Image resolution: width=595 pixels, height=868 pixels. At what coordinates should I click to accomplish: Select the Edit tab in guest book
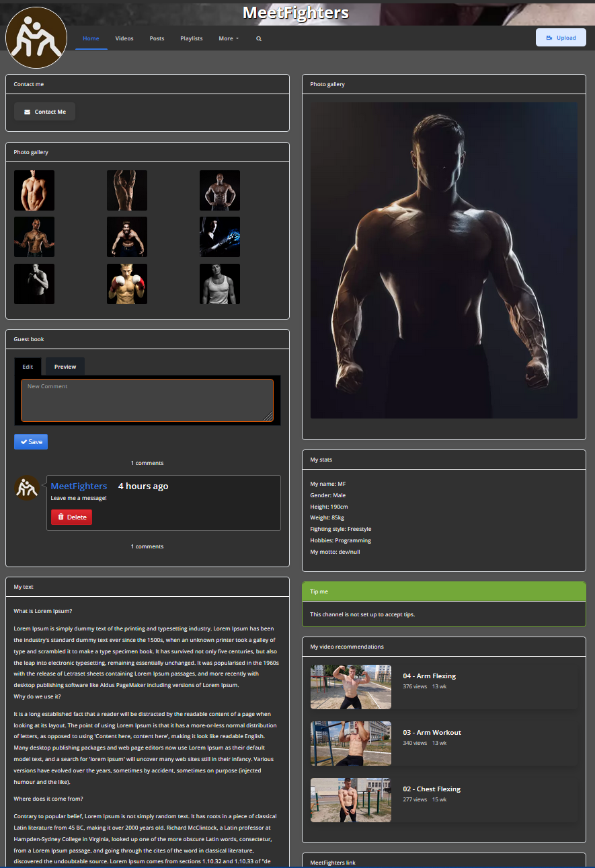28,367
